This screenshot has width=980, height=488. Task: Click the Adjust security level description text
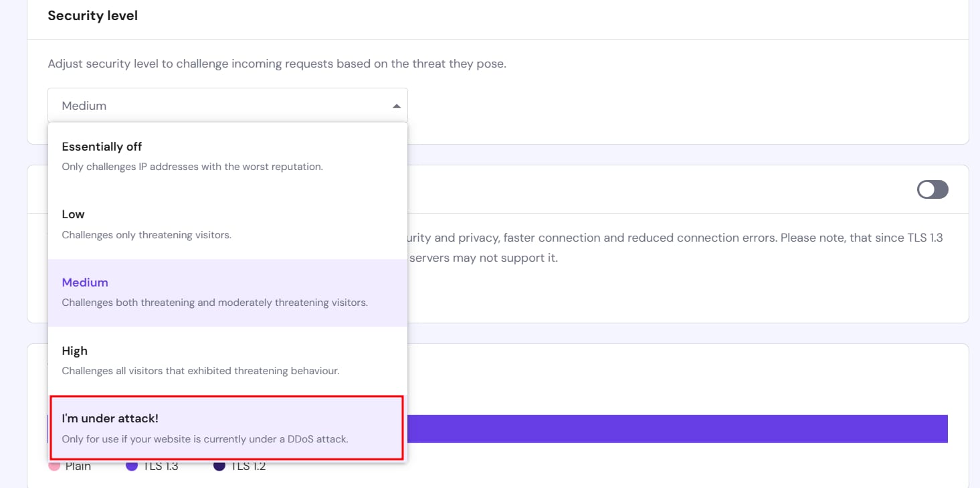[277, 64]
